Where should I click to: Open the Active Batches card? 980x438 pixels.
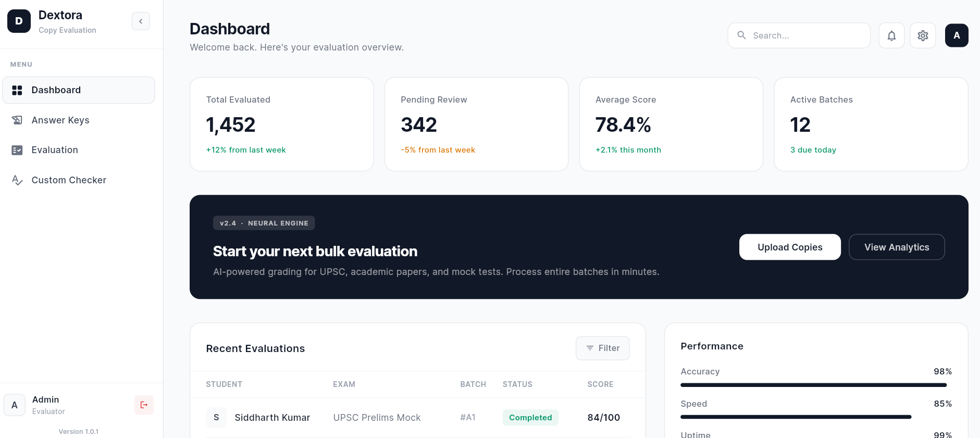click(871, 124)
